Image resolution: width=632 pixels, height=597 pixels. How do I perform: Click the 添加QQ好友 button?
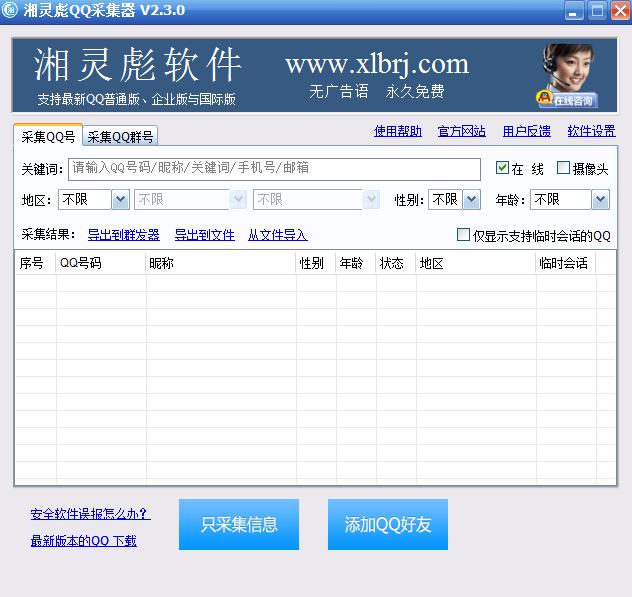click(x=388, y=524)
